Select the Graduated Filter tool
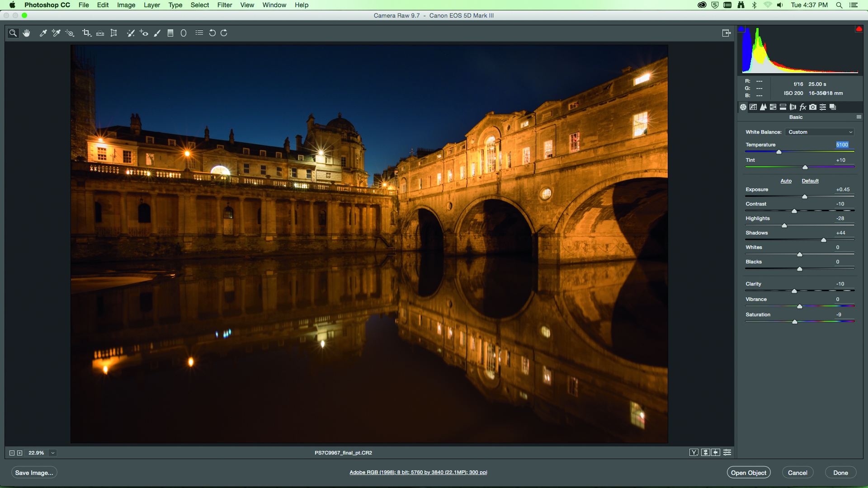 pos(170,33)
